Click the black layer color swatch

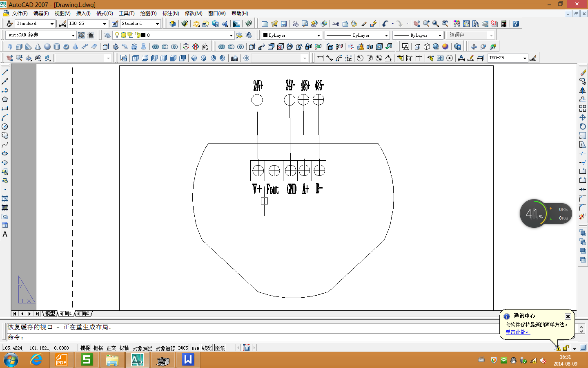click(143, 35)
